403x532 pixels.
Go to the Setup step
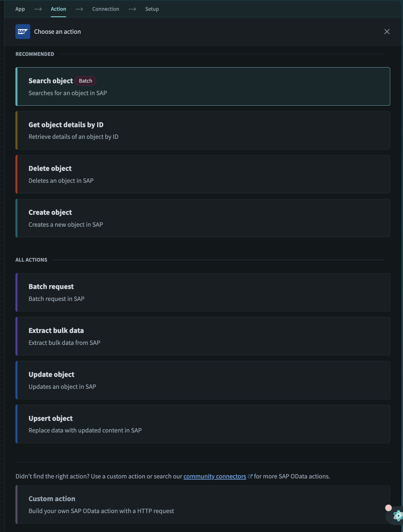(x=152, y=9)
